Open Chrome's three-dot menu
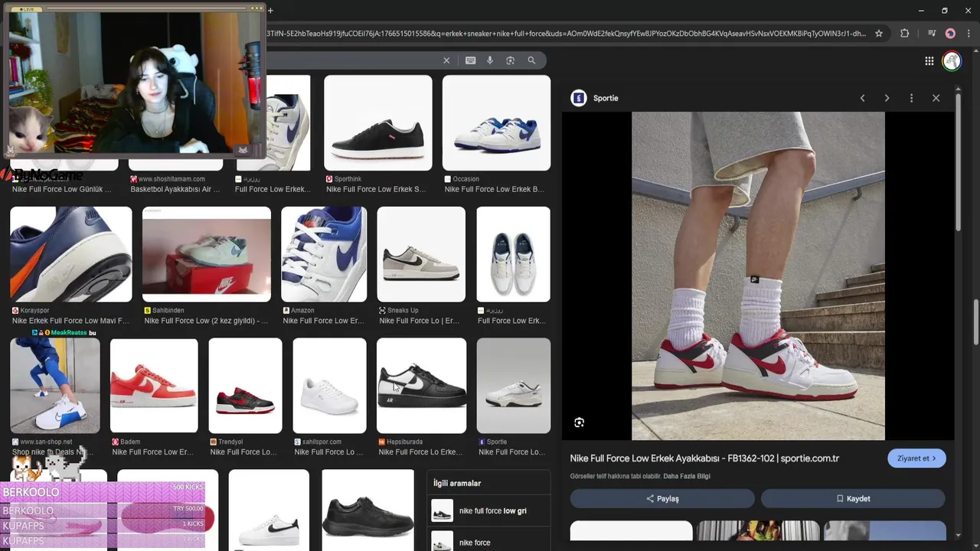This screenshot has width=980, height=551. click(969, 34)
